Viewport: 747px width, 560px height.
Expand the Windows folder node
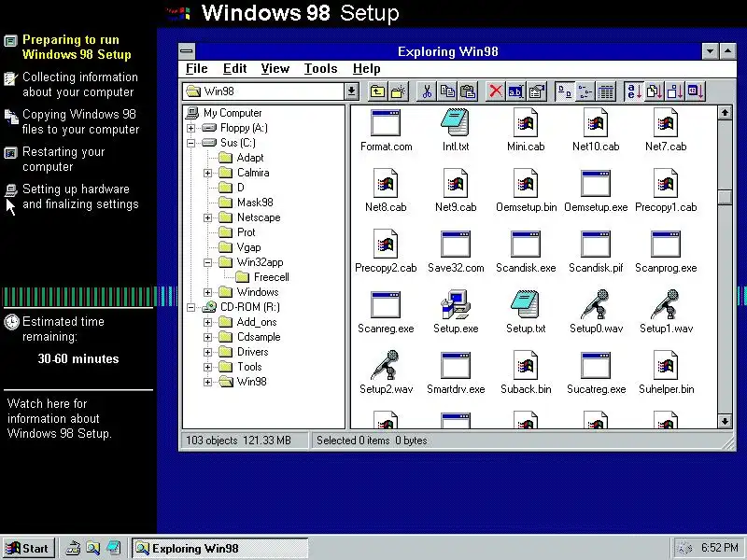point(207,292)
